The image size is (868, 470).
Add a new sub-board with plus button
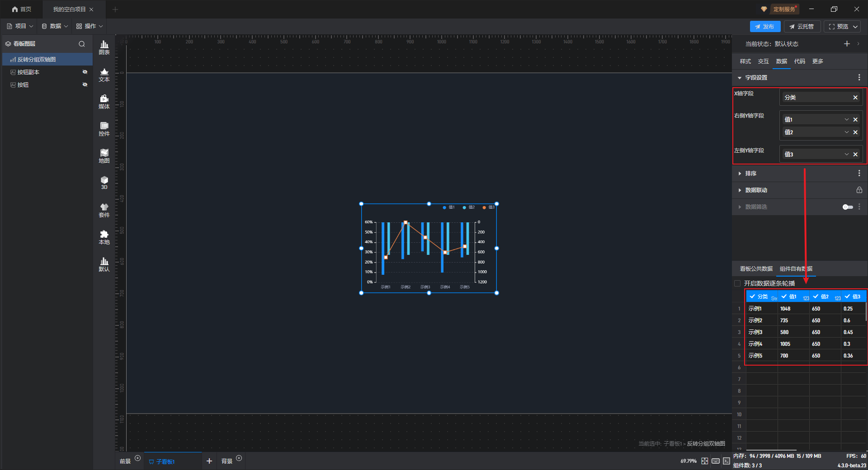point(209,461)
